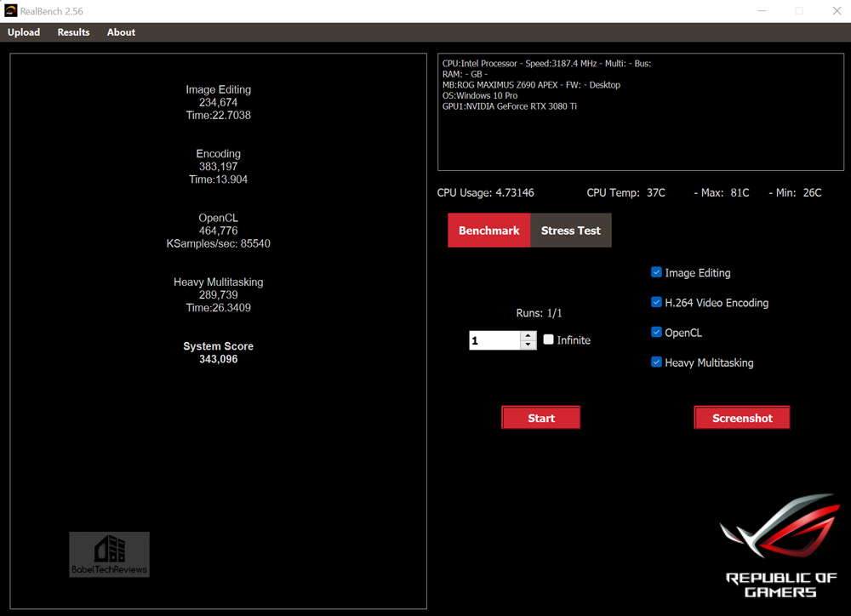Toggle H.264 Video Encoding checkbox
Screen dimensions: 851x616
[x=656, y=302]
